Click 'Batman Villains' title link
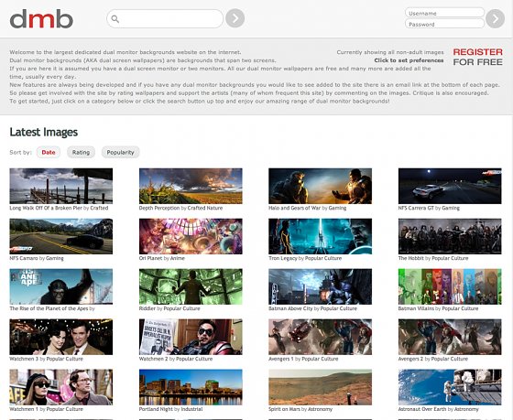The image size is (513, 420). pos(416,308)
